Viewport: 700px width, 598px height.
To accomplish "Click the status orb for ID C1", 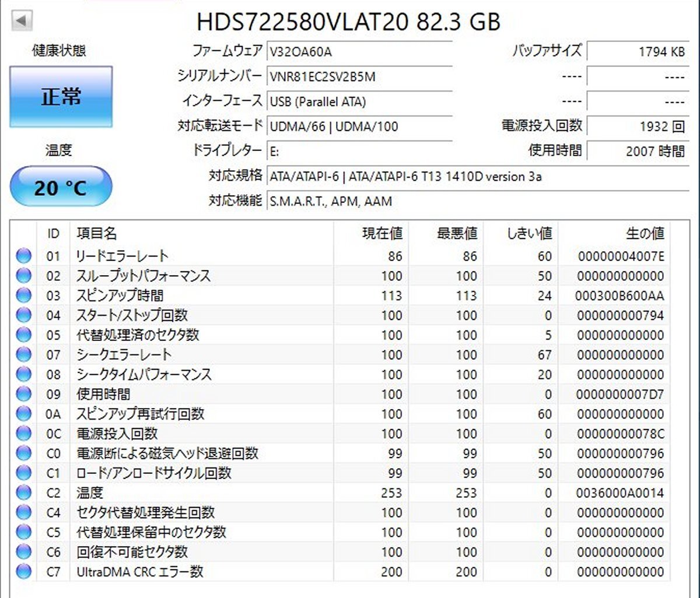I will (x=23, y=473).
